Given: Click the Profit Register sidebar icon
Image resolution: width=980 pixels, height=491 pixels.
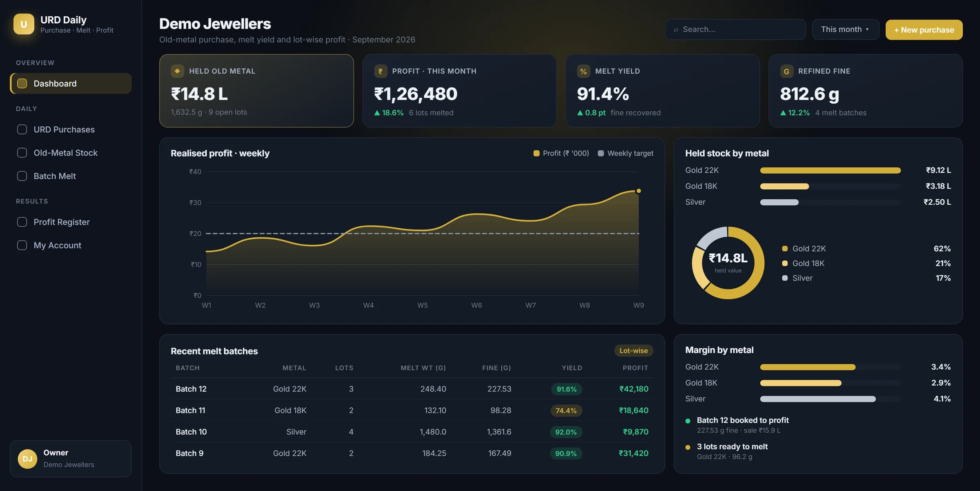Looking at the screenshot, I should (22, 222).
